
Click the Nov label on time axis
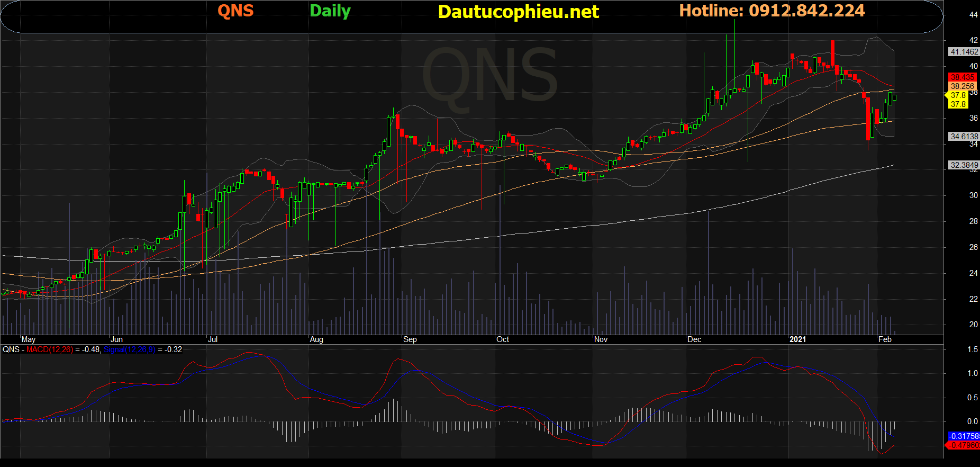[x=601, y=339]
